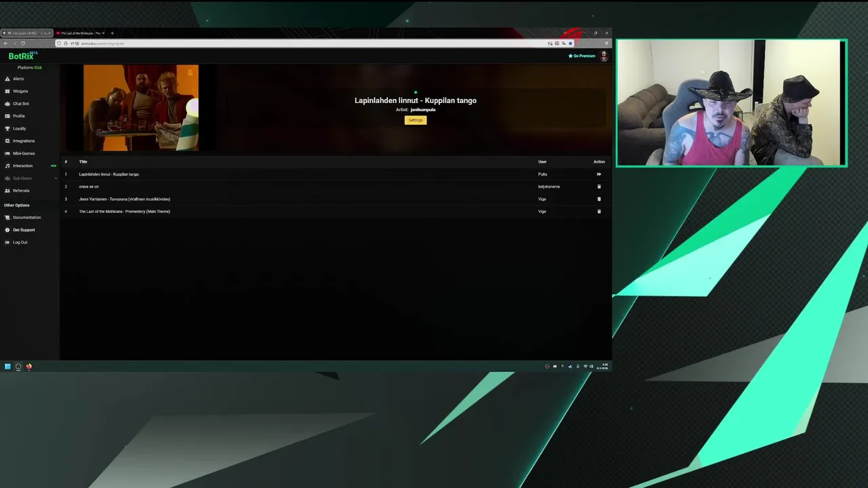This screenshot has height=488, width=868.
Task: Go to the Integrations page
Action: coord(24,141)
